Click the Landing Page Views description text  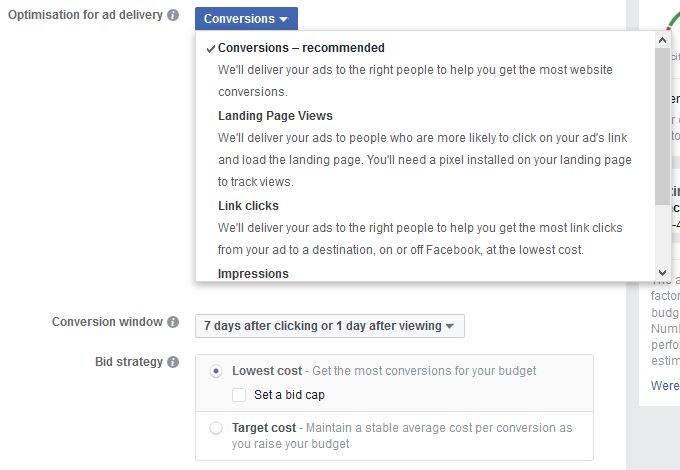(425, 160)
